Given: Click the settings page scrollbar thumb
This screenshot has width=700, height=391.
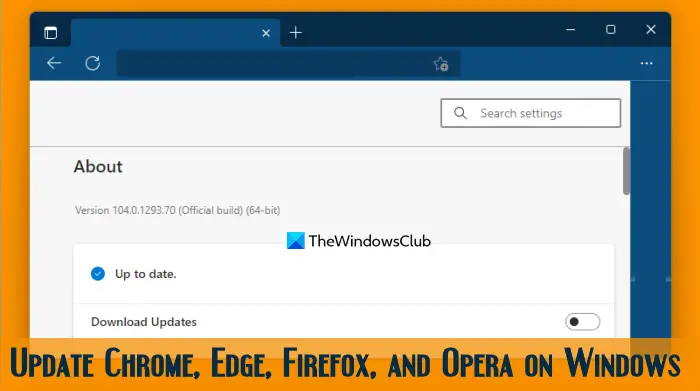Looking at the screenshot, I should [626, 171].
